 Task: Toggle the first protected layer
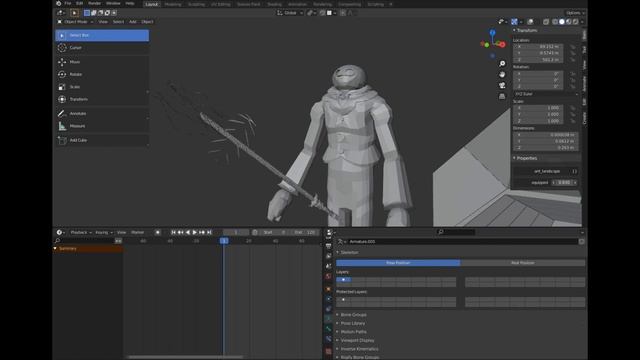point(344,300)
